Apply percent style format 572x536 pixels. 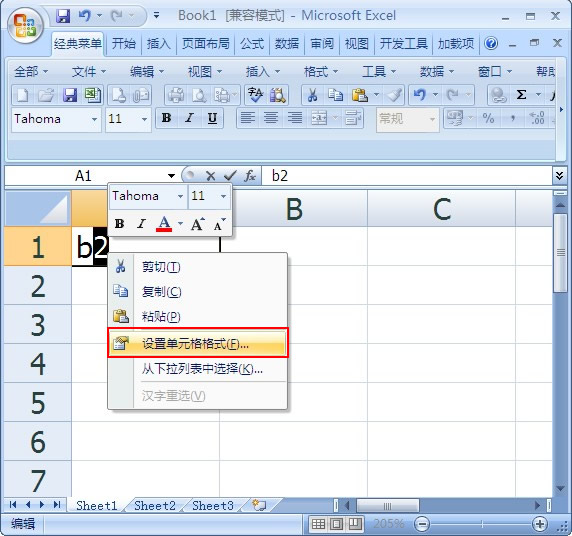488,118
